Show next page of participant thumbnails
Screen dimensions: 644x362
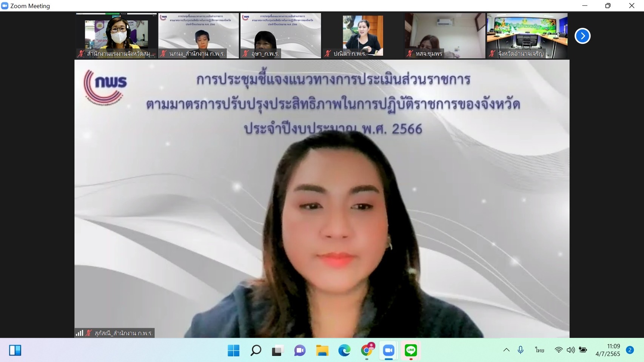click(582, 36)
